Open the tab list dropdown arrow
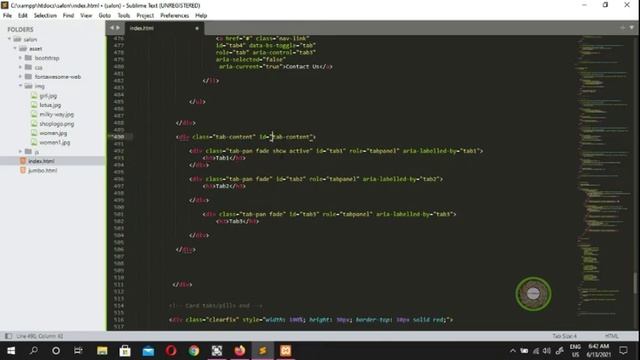 coord(631,28)
